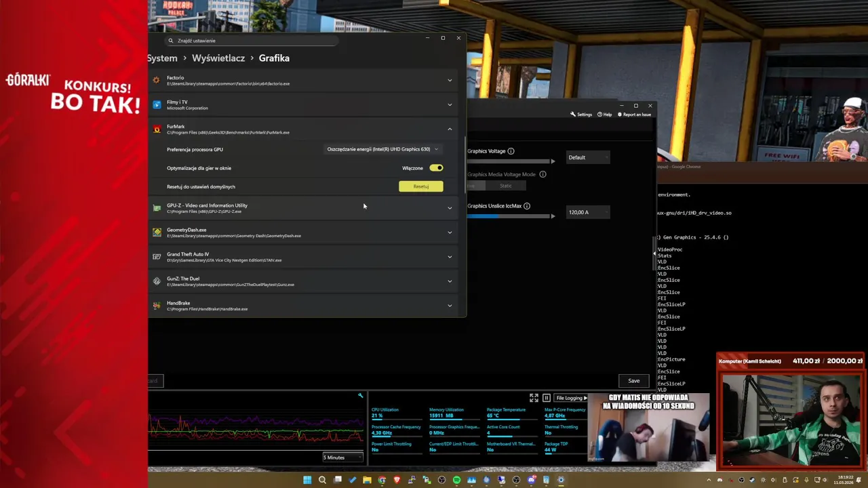Click Graphics Media Voltage Mode info icon
Viewport: 868px width, 488px height.
pyautogui.click(x=542, y=174)
